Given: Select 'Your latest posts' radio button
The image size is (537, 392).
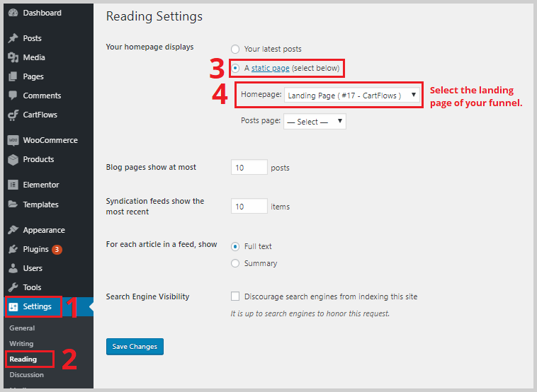Looking at the screenshot, I should click(x=235, y=50).
